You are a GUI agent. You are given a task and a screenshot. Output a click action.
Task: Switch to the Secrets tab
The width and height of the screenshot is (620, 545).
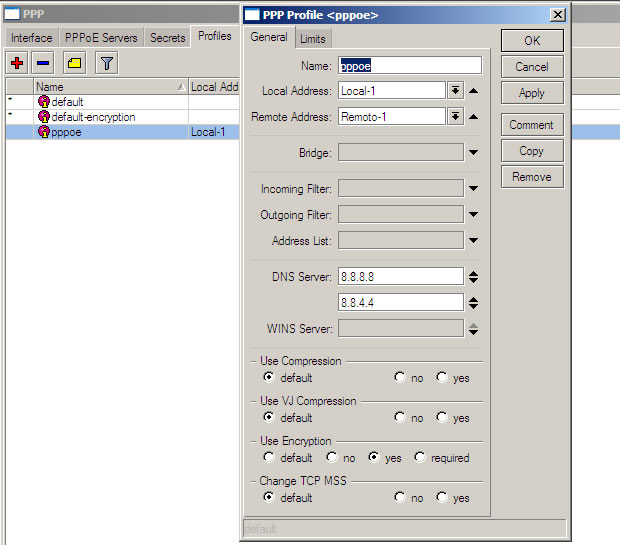pyautogui.click(x=168, y=38)
